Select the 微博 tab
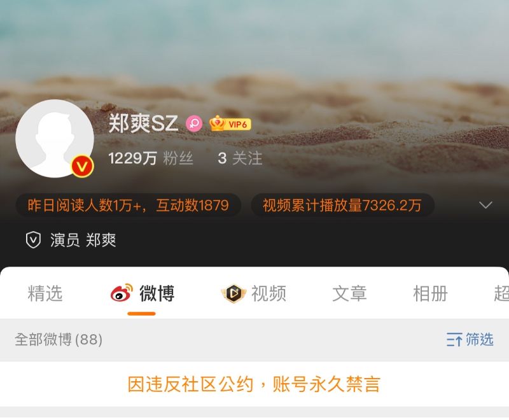The width and height of the screenshot is (509, 420). 157,293
